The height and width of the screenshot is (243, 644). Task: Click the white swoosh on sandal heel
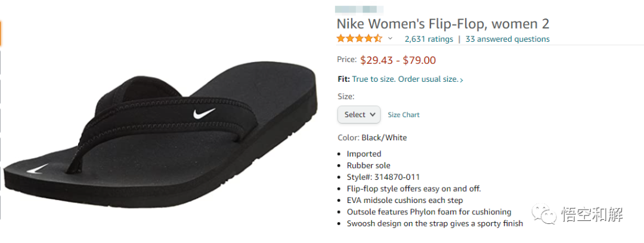click(x=38, y=170)
